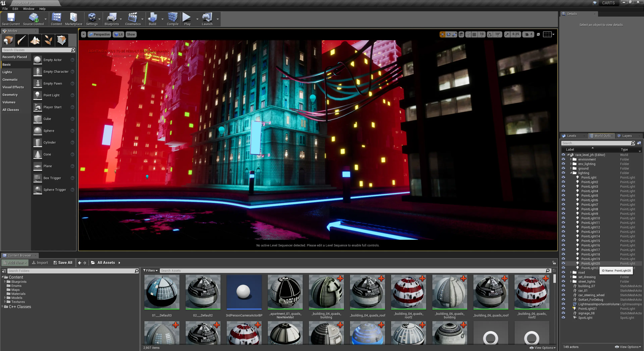Click the Import button
Image resolution: width=644 pixels, height=351 pixels.
point(40,263)
